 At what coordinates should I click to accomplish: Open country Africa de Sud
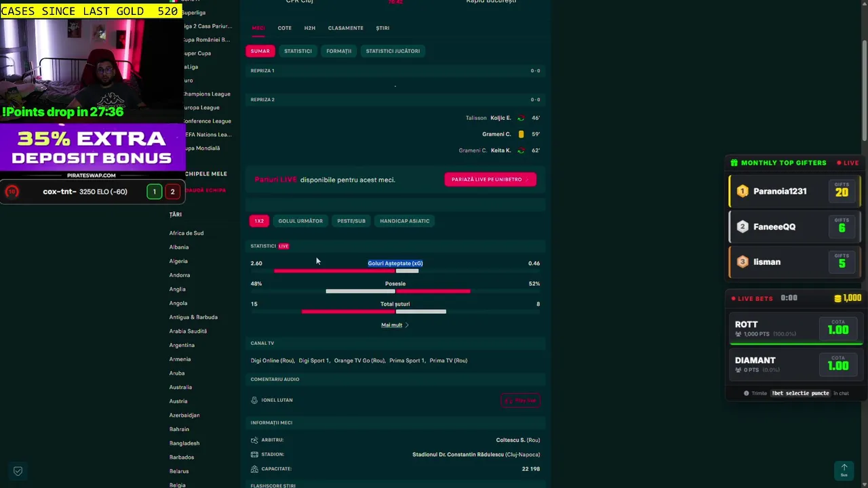[x=186, y=233]
